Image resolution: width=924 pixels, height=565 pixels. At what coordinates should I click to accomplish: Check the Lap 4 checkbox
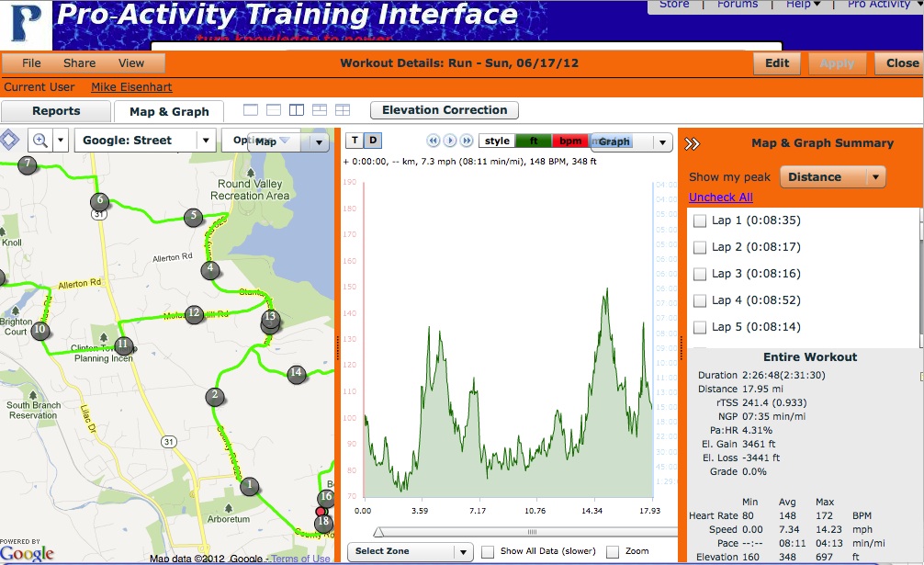coord(700,300)
